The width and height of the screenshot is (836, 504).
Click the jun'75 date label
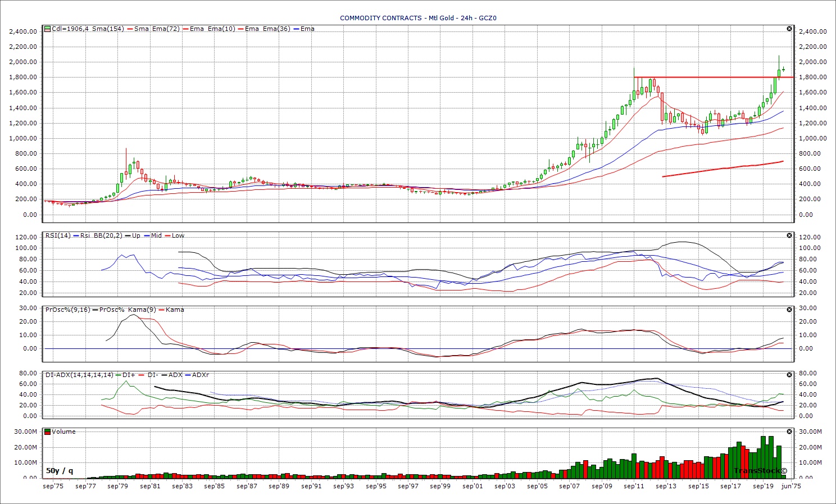click(792, 486)
